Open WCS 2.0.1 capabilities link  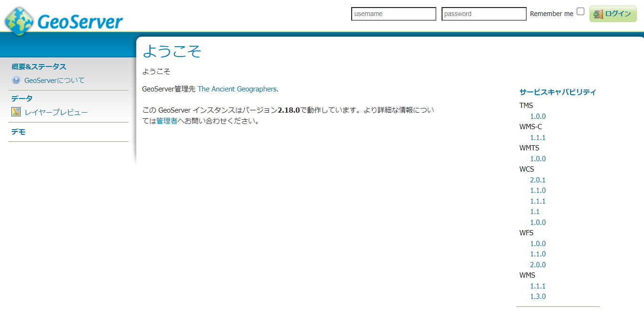click(538, 180)
